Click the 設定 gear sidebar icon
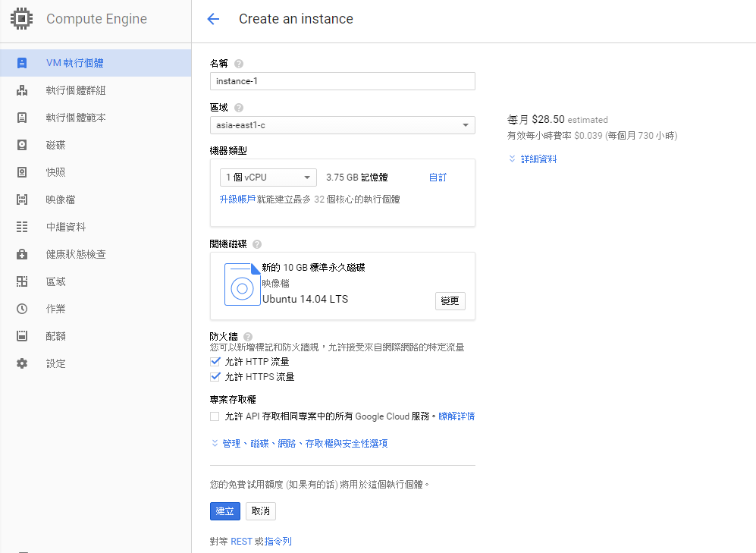 click(x=22, y=363)
